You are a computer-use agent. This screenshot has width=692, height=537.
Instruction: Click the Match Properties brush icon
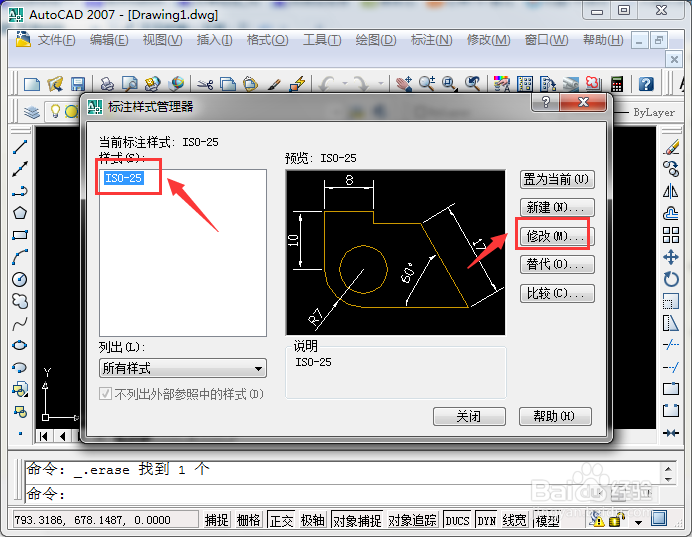pyautogui.click(x=274, y=83)
